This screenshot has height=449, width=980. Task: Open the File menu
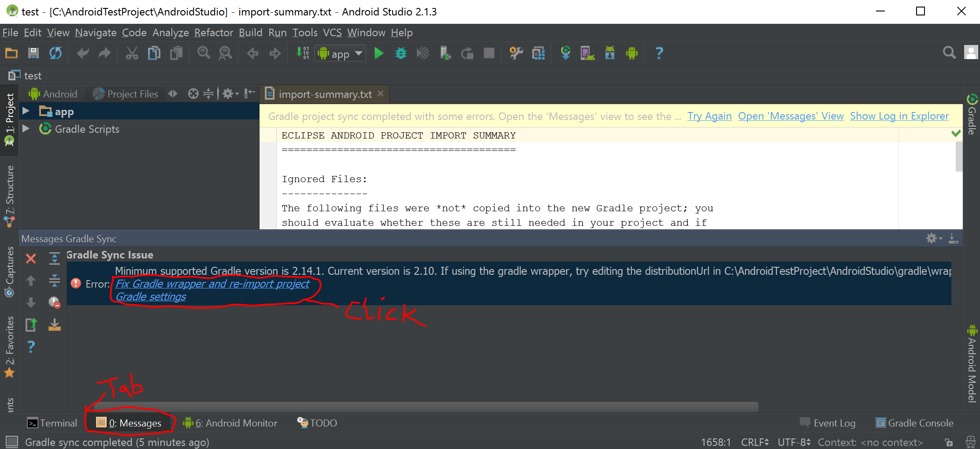(10, 33)
